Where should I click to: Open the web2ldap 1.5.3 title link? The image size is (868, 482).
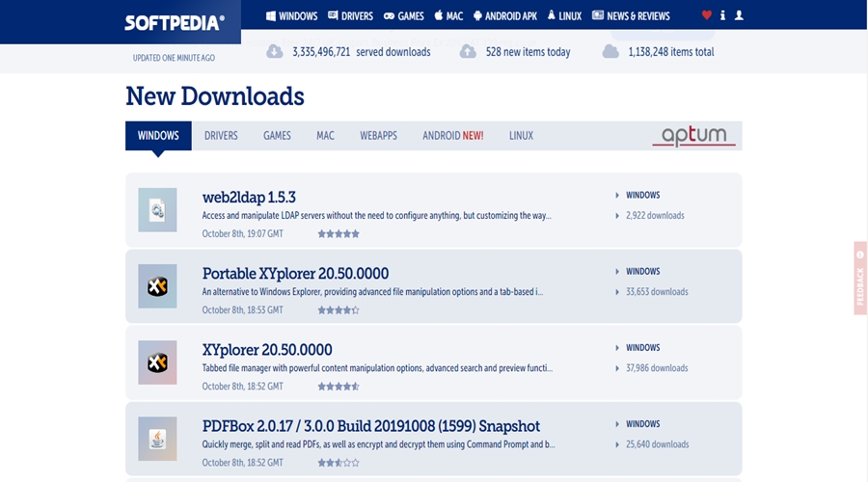(x=249, y=197)
